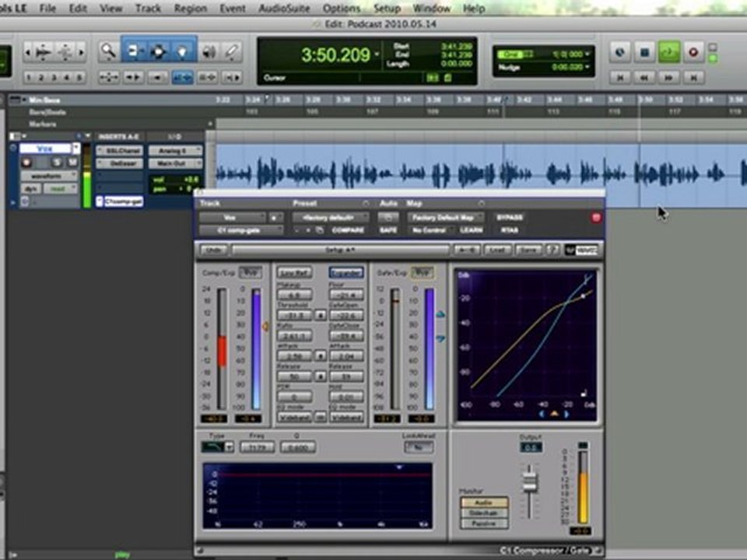Record-enable the Vox track
This screenshot has height=560, width=747.
pos(26,163)
